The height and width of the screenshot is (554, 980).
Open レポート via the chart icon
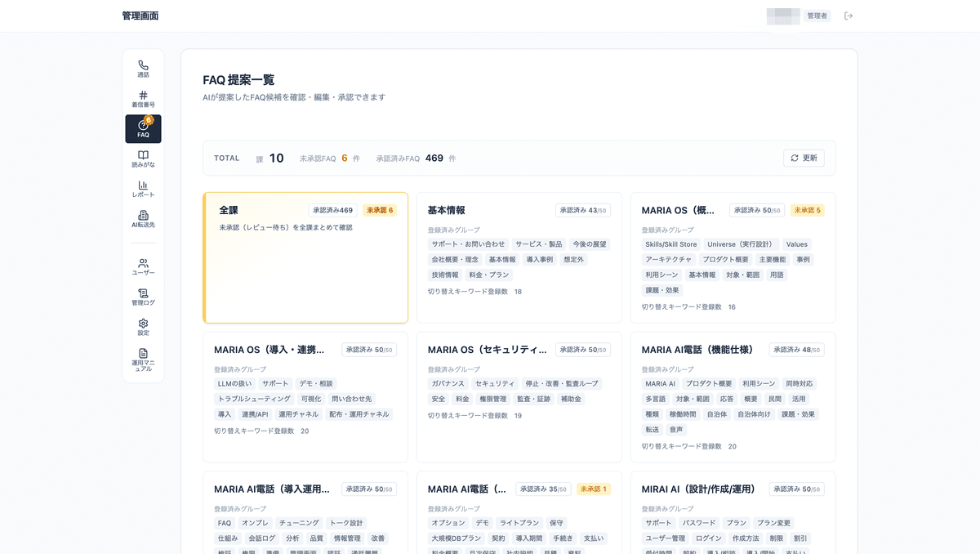click(x=143, y=190)
